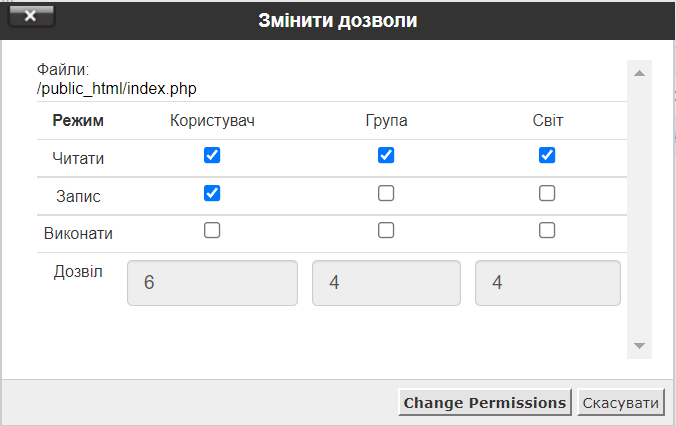Tick the Виконати box for Світ

547,230
